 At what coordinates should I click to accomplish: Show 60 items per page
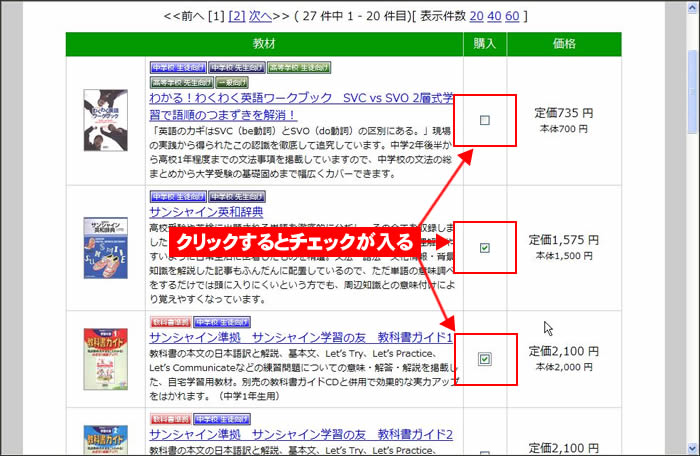(x=512, y=16)
